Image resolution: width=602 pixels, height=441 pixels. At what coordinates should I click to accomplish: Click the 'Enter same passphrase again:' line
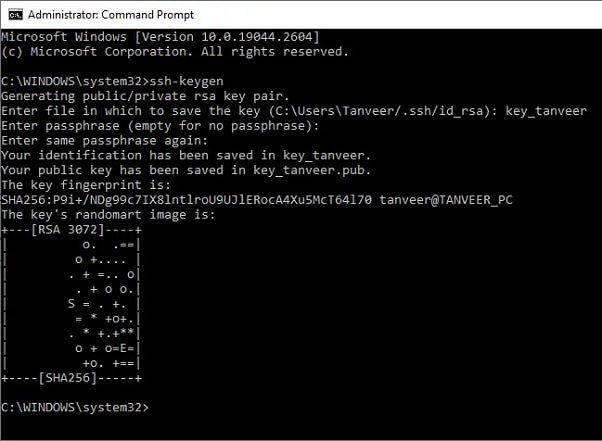point(104,140)
